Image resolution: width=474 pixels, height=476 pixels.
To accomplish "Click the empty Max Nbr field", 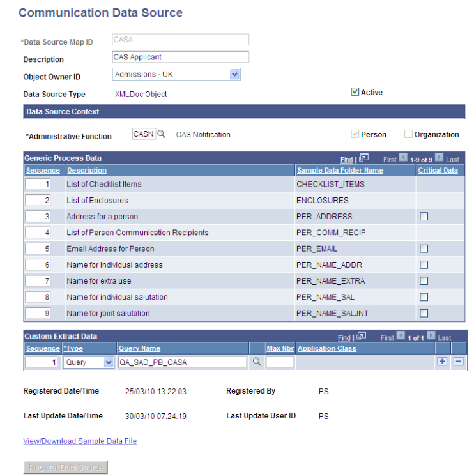I will pos(280,362).
